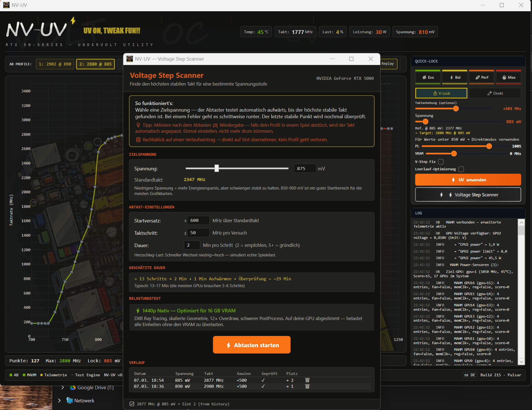Select AB profile 2: 2880 @ 885
This screenshot has height=410, width=532.
coord(95,64)
